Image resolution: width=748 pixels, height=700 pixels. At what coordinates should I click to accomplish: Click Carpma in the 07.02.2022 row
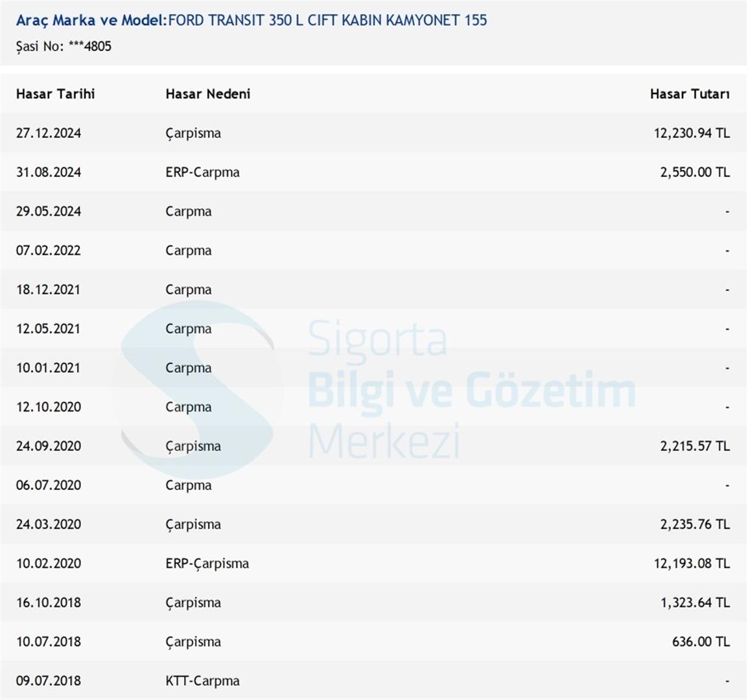coord(189,250)
